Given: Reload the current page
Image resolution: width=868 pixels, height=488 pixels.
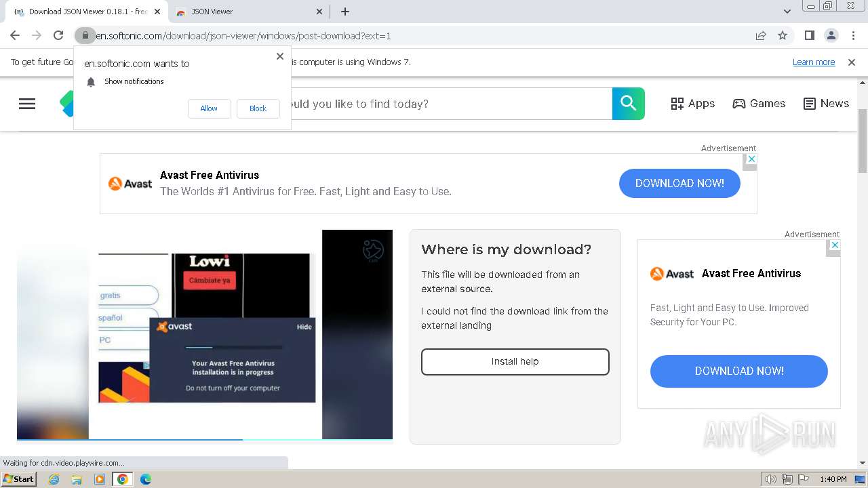Looking at the screenshot, I should pyautogui.click(x=58, y=35).
